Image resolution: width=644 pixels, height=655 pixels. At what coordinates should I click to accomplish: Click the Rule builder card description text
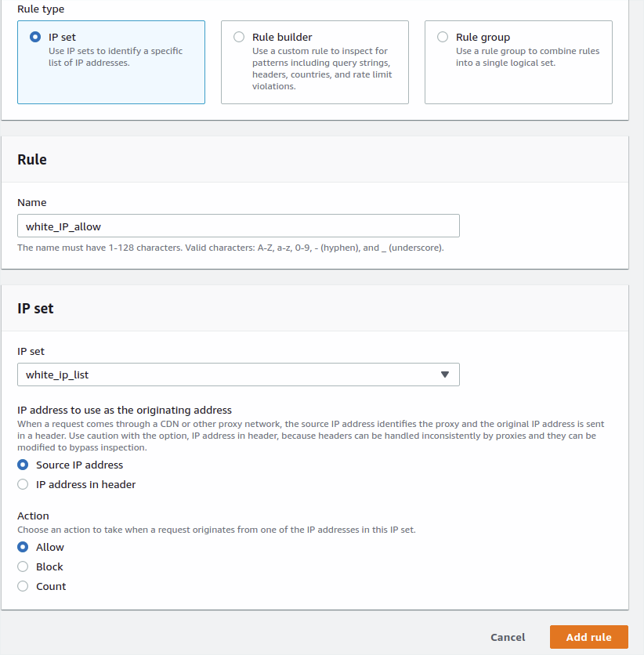pyautogui.click(x=322, y=68)
